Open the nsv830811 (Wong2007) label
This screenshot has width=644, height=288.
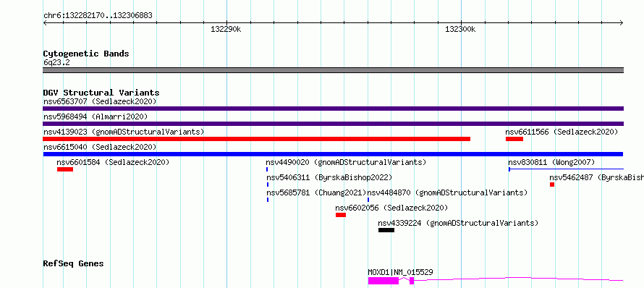[551, 162]
